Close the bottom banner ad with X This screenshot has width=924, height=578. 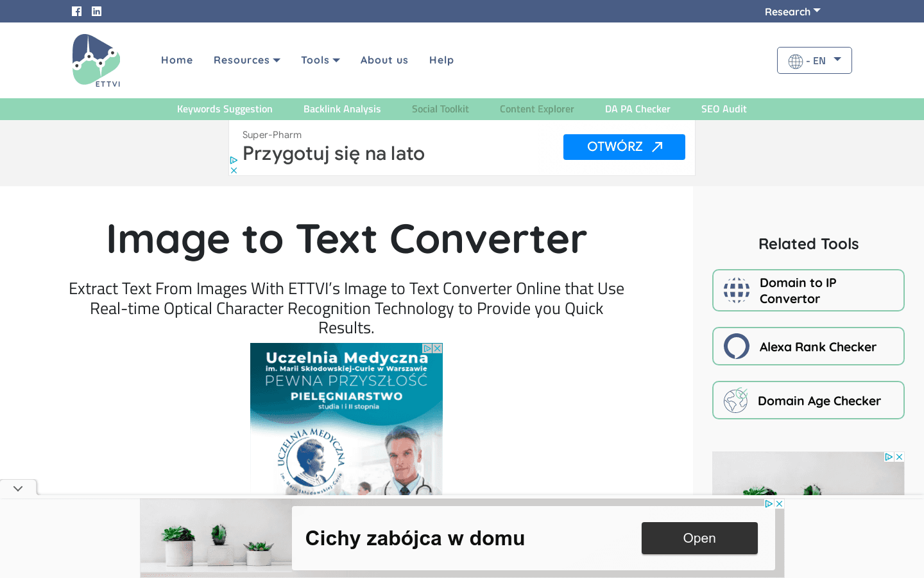[779, 504]
